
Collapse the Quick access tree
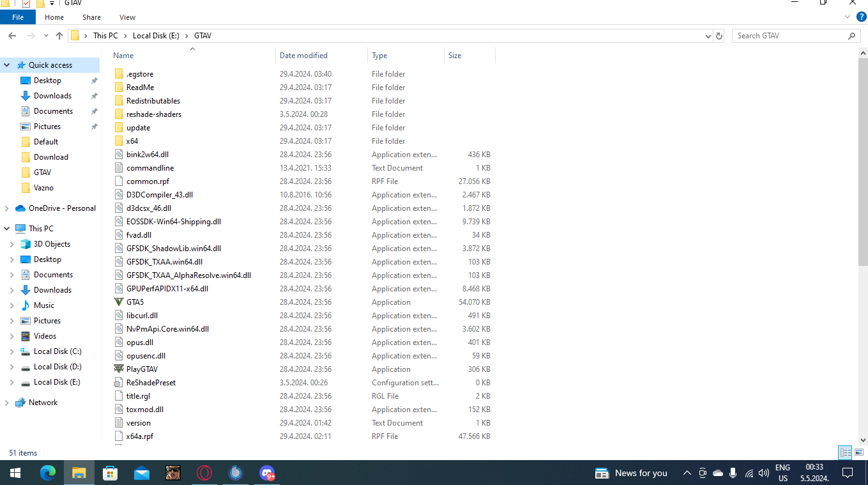click(x=7, y=65)
